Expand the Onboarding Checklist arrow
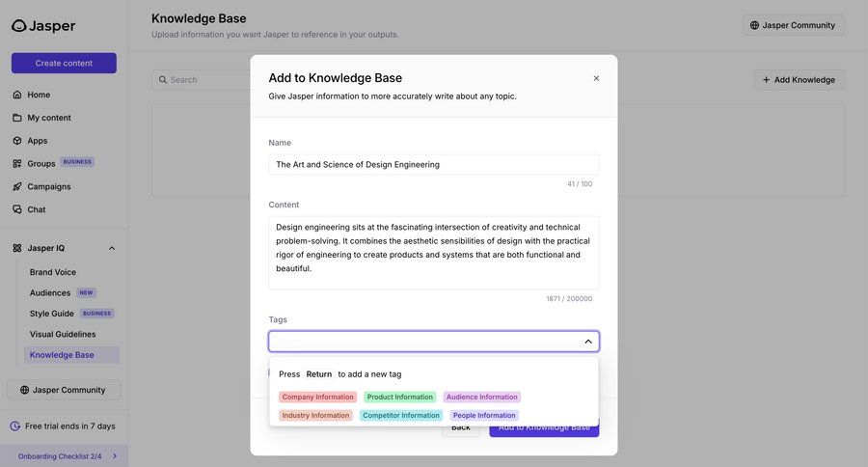This screenshot has height=467, width=868. [x=115, y=456]
